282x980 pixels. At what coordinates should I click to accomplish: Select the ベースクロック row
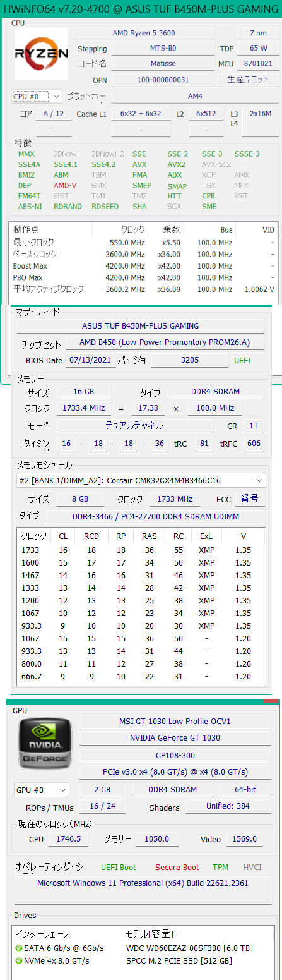point(143,254)
